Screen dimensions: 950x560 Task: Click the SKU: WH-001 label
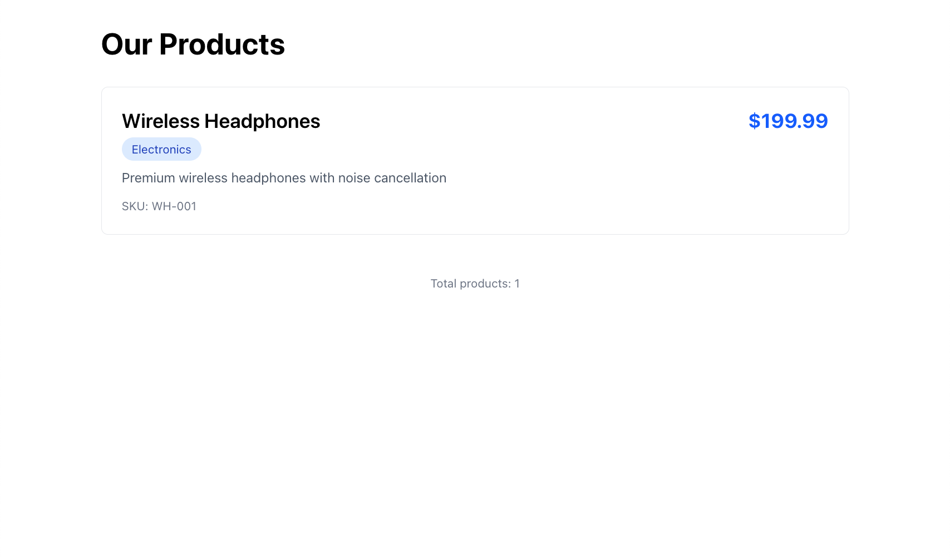[x=159, y=206]
